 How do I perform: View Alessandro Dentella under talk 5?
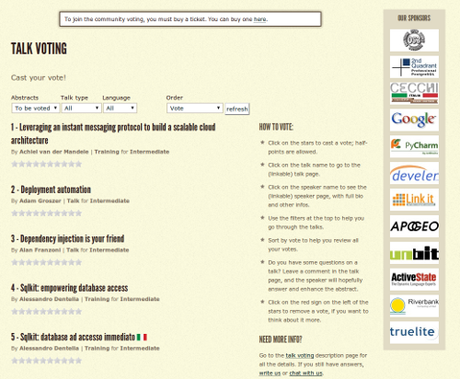[49, 348]
